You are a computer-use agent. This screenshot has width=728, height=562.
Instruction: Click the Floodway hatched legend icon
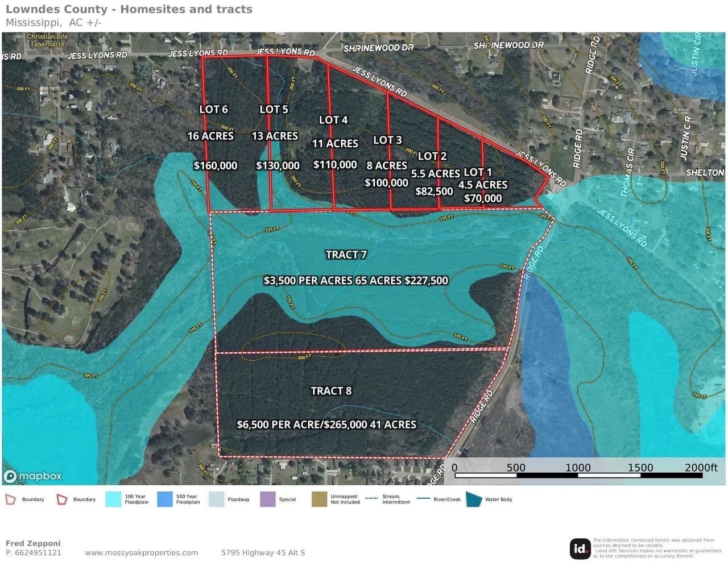coord(217,499)
